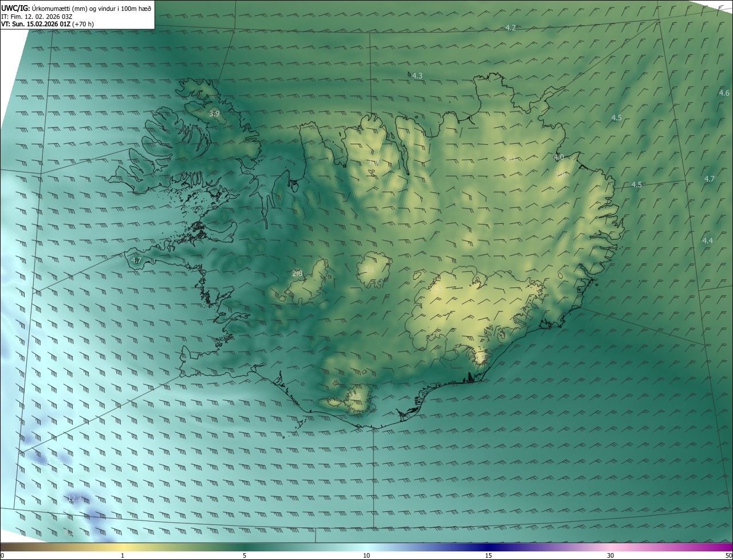The width and height of the screenshot is (733, 560).
Task: Click the initial time line 'IT: Fim. 12. 02. 2026 03Z'
Action: 37,17
